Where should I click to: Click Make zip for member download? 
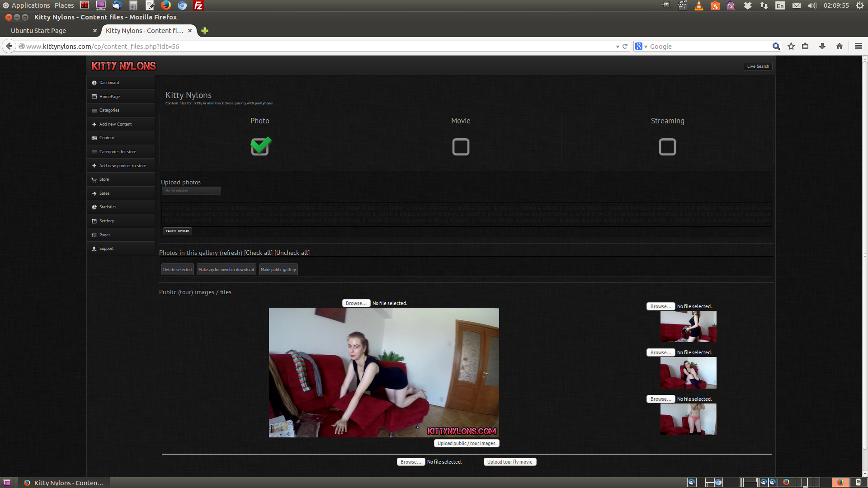(x=226, y=270)
